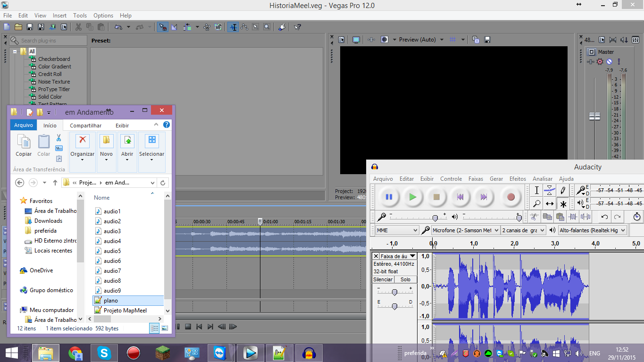Screen dimensions: 644x362
Task: Open Faixa de áudio track menu dropdown
Action: point(398,256)
